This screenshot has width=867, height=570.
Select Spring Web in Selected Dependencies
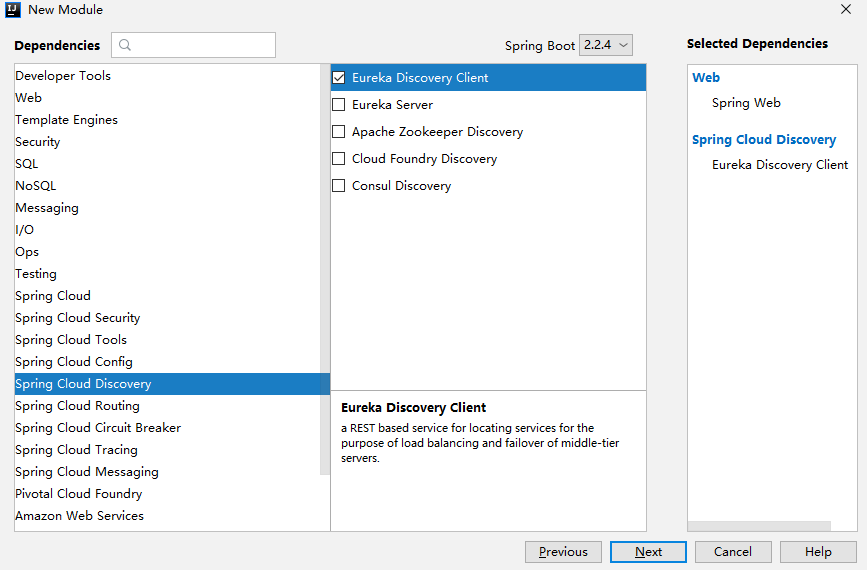(x=746, y=103)
